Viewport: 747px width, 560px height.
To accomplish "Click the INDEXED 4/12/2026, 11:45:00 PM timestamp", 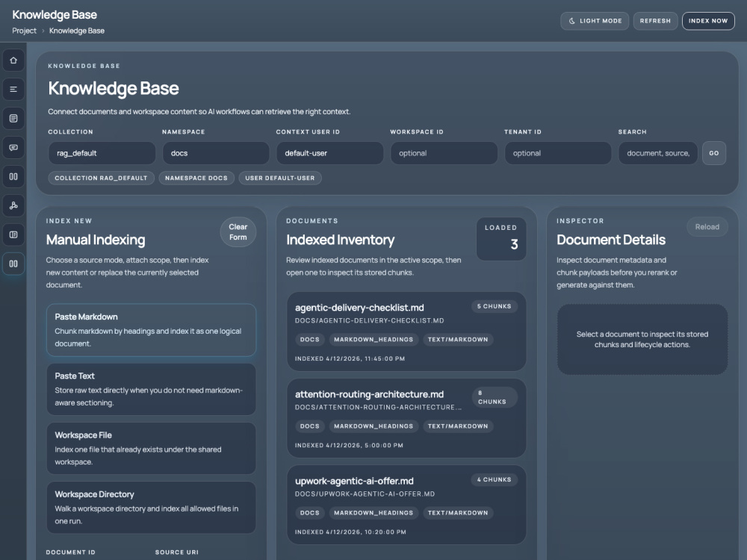I will [x=350, y=358].
